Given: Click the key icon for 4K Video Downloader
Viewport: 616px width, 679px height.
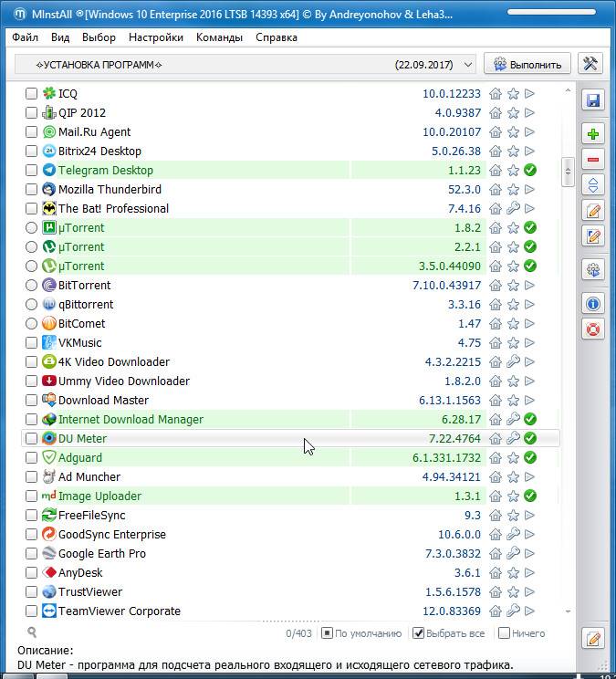Looking at the screenshot, I should coord(513,361).
